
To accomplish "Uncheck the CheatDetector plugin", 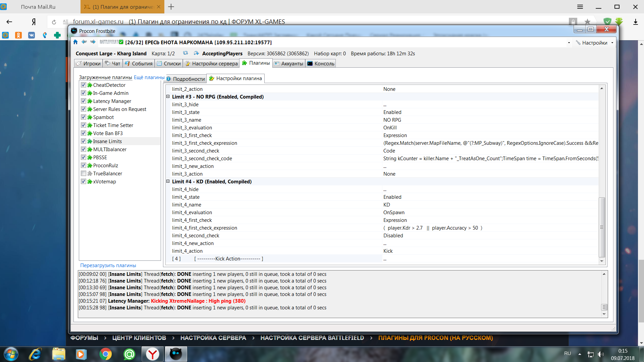I will coord(84,85).
